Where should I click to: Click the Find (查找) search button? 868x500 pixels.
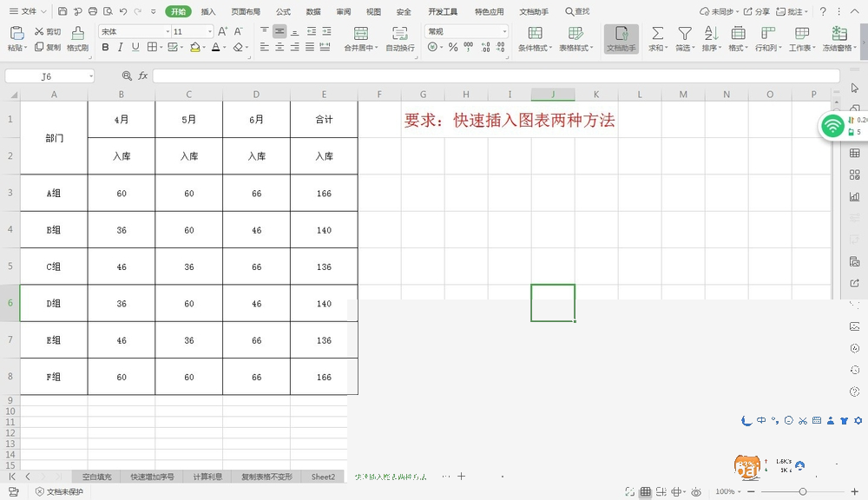[x=577, y=11]
